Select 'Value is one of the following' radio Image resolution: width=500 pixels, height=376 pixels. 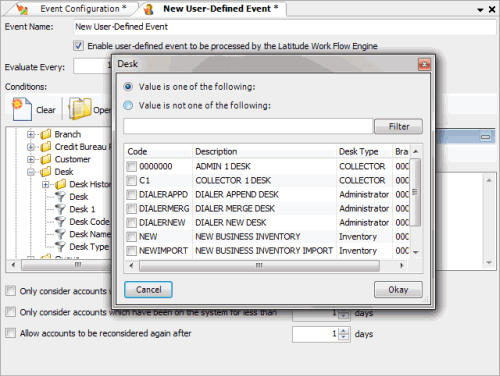(x=128, y=87)
